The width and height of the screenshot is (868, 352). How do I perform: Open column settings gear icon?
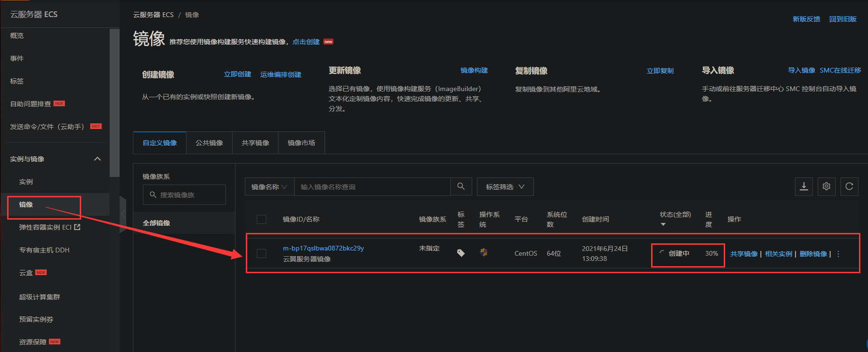tap(826, 186)
